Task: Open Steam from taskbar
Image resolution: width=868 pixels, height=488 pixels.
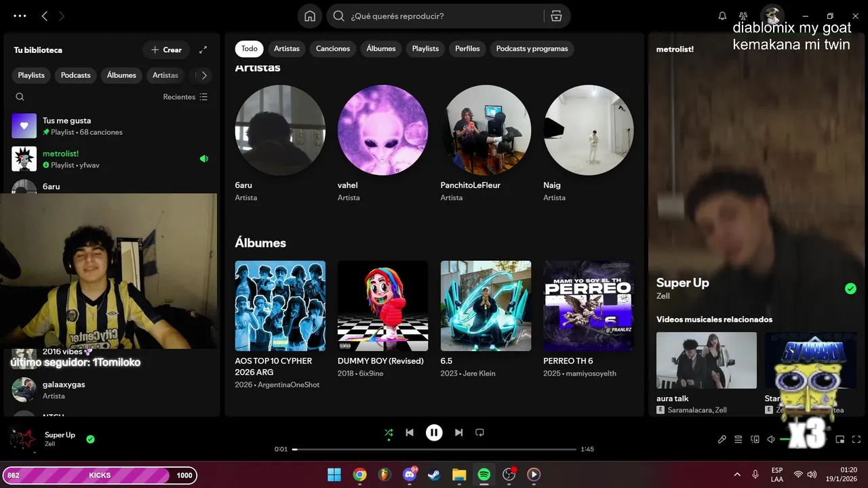Action: (434, 474)
